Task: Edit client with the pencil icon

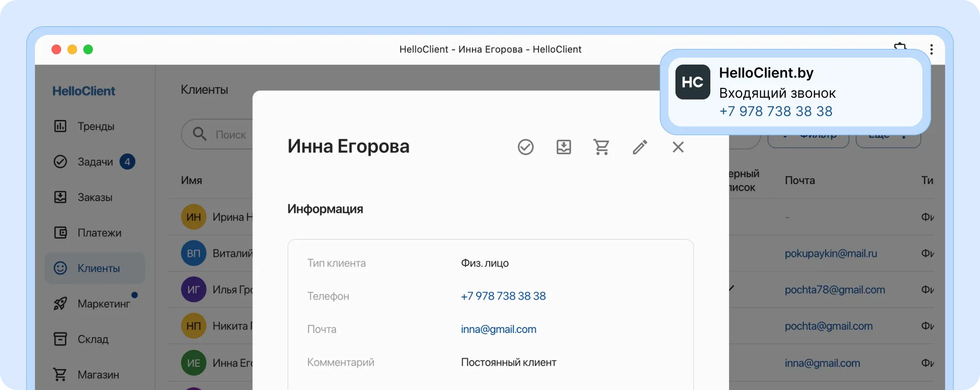Action: pos(640,147)
